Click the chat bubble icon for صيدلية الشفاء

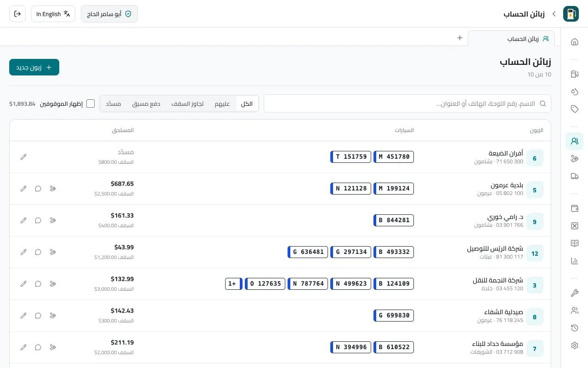[x=38, y=316]
